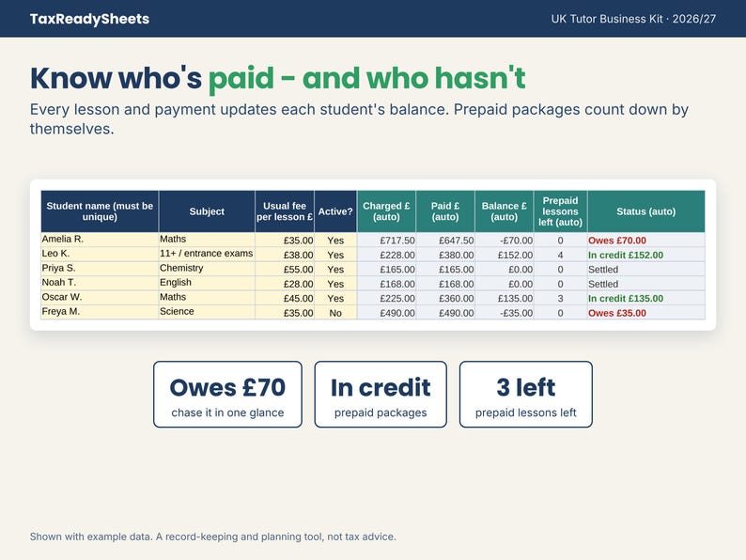
Task: Click the 'Shown with example data' disclaimer
Action: tap(212, 537)
